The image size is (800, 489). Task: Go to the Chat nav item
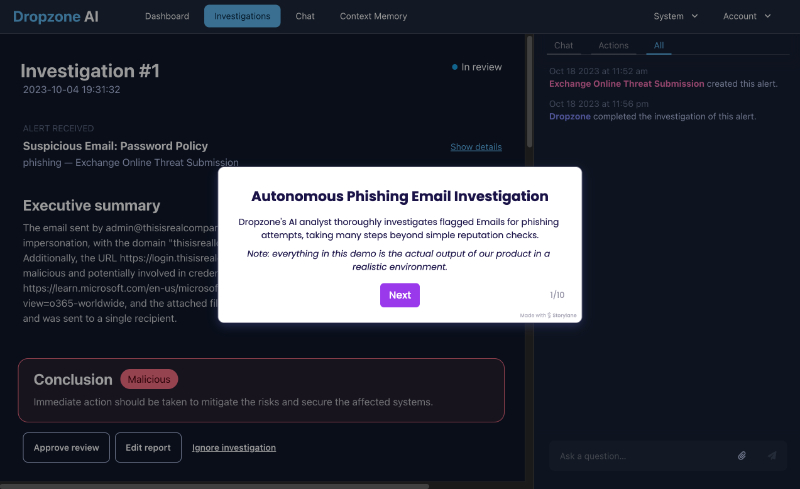click(x=305, y=16)
